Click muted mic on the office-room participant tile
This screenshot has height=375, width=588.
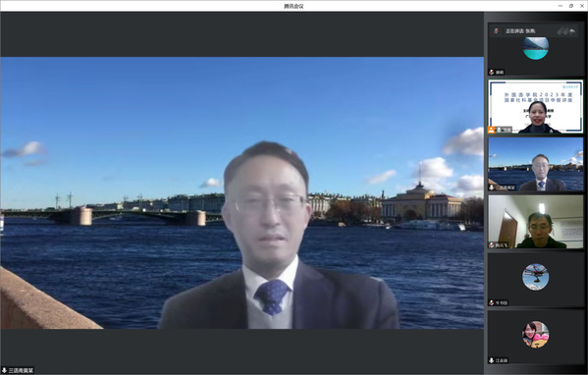[x=492, y=245]
